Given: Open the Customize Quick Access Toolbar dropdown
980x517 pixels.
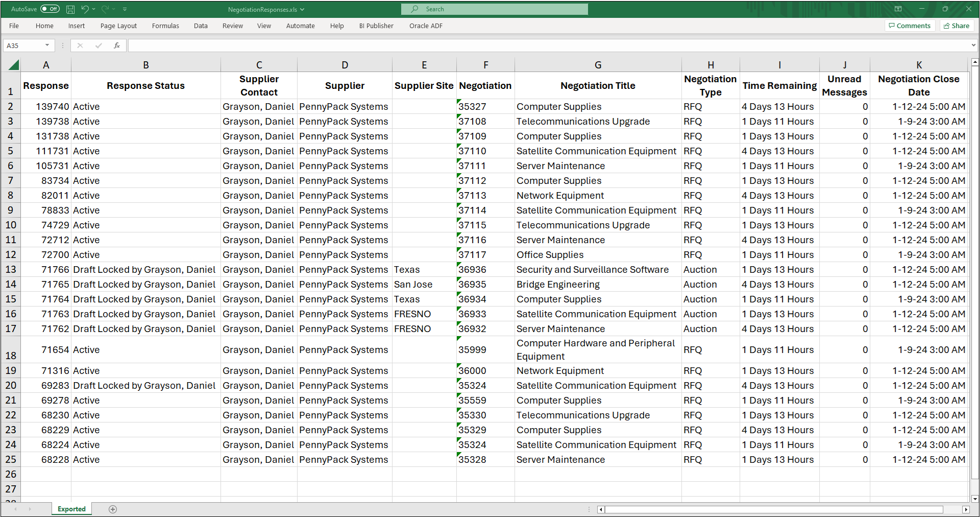Looking at the screenshot, I should pyautogui.click(x=125, y=9).
